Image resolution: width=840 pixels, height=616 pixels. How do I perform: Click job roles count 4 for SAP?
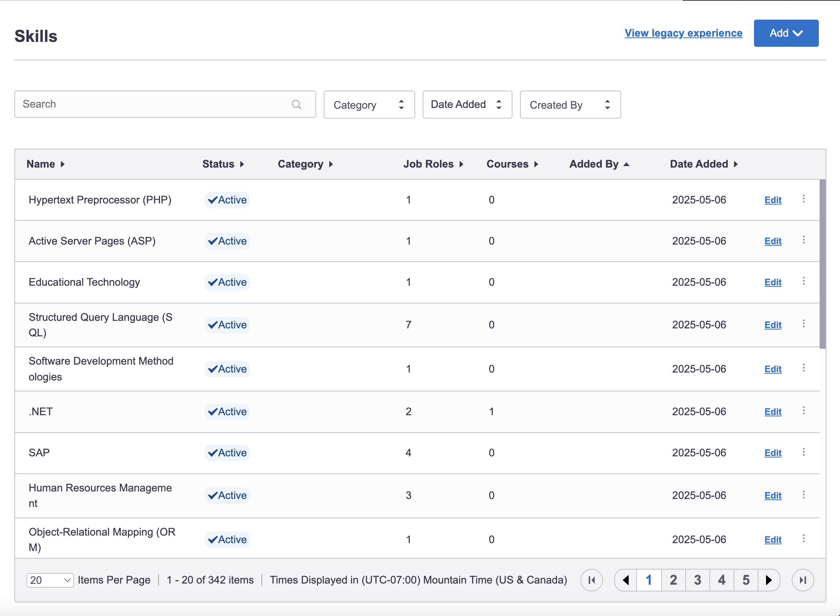tap(408, 453)
